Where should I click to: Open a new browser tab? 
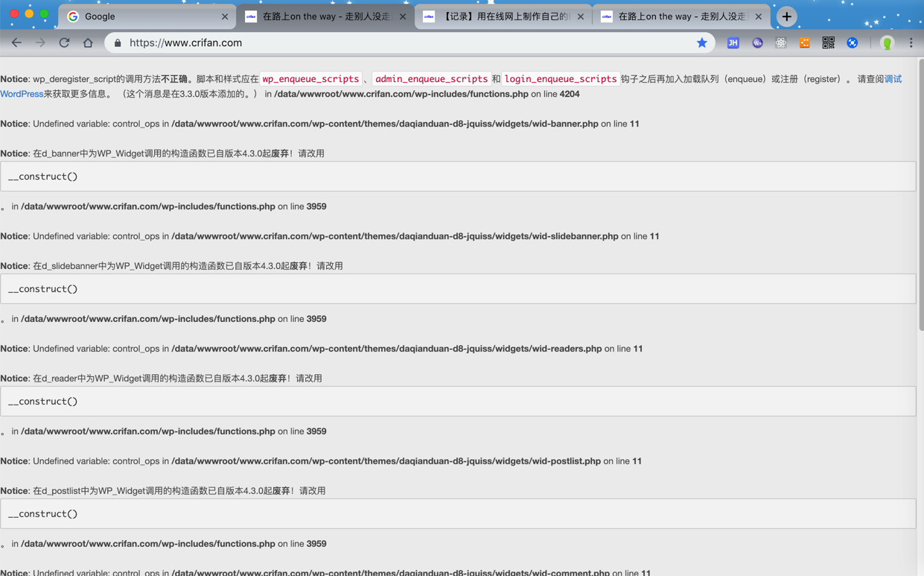(786, 16)
